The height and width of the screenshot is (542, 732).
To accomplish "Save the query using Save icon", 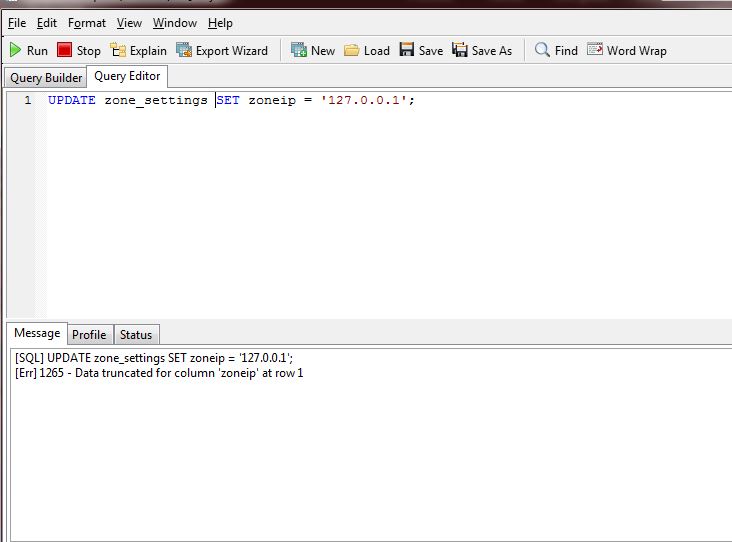I will coord(407,50).
